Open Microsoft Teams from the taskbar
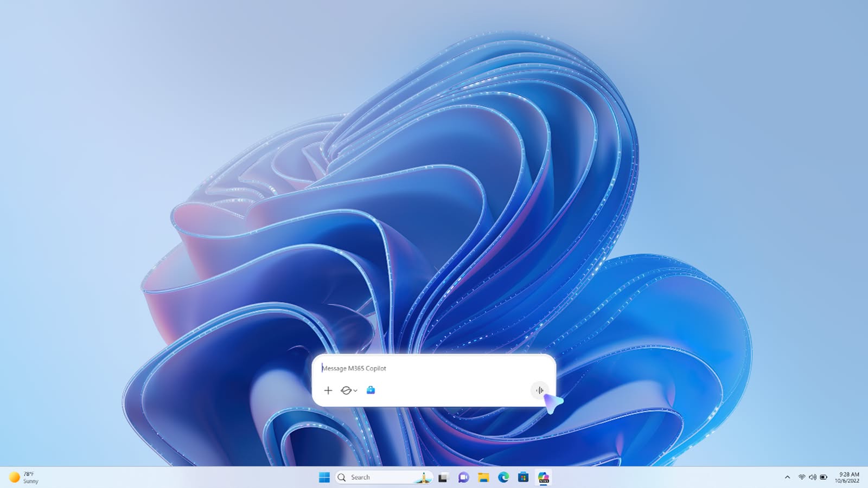This screenshot has width=868, height=488. pyautogui.click(x=462, y=477)
